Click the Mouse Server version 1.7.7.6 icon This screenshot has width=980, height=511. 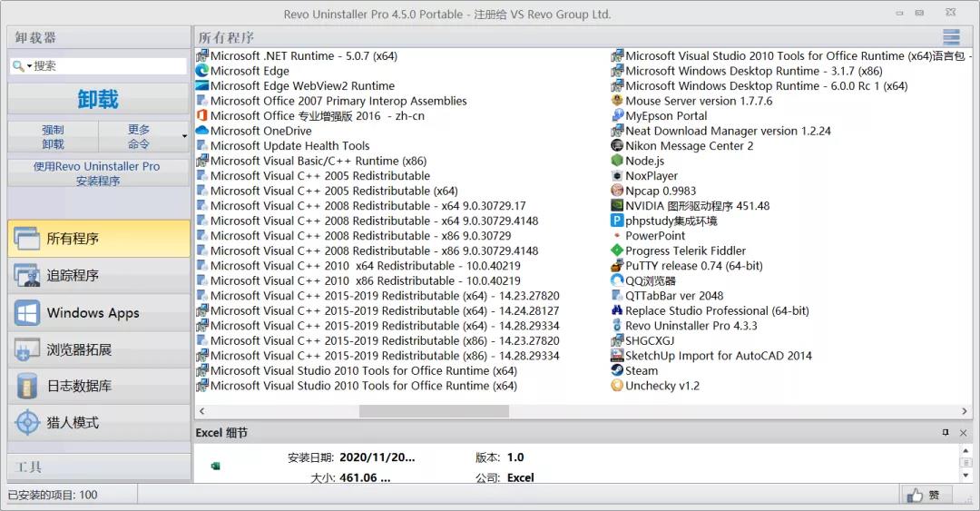click(617, 101)
